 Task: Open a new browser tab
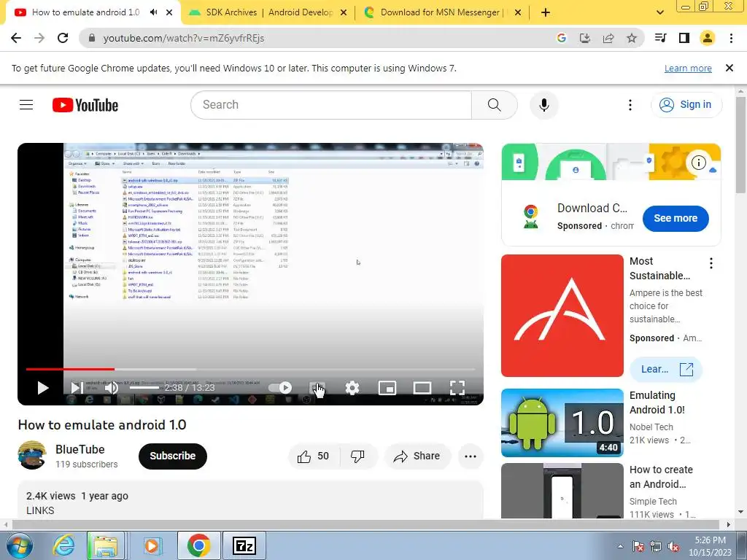tap(546, 12)
